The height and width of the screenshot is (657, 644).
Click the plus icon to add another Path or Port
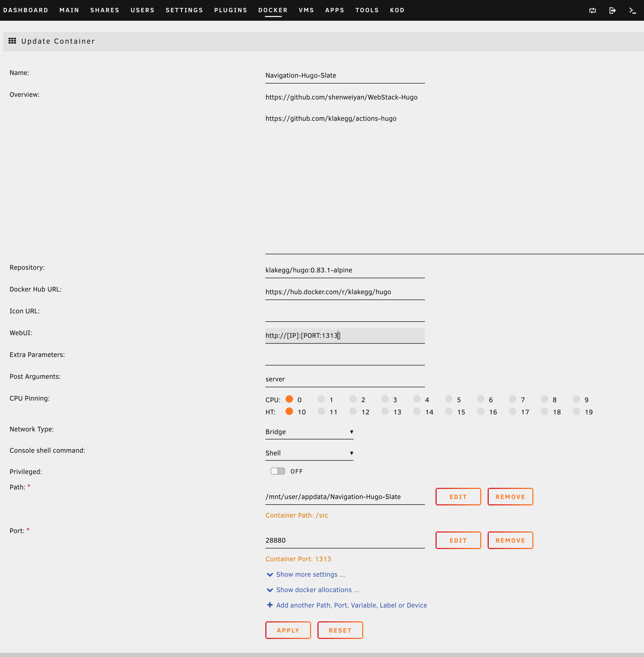[270, 605]
